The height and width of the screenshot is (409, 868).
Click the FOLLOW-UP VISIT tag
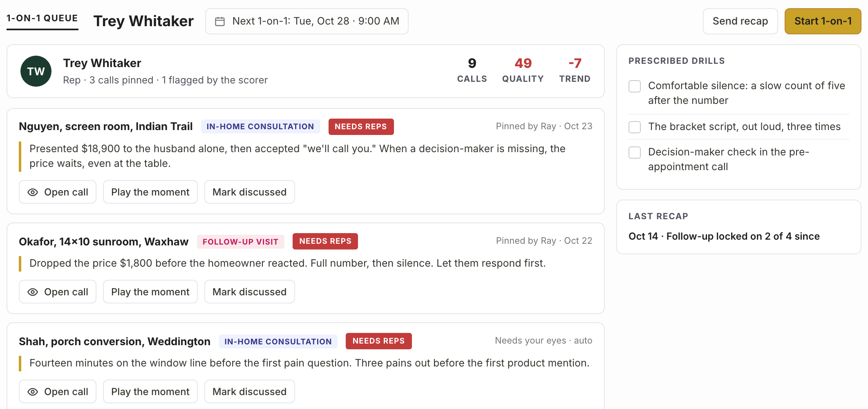240,242
